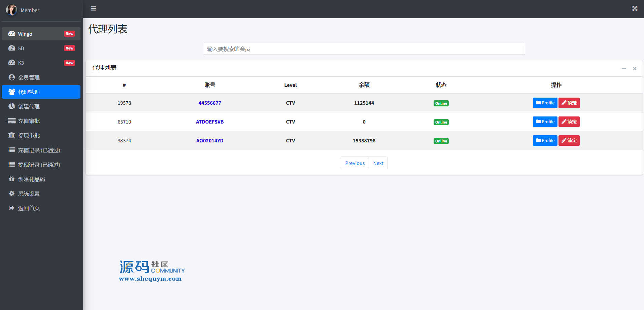
Task: Click the fullscreen expand icon
Action: click(635, 8)
